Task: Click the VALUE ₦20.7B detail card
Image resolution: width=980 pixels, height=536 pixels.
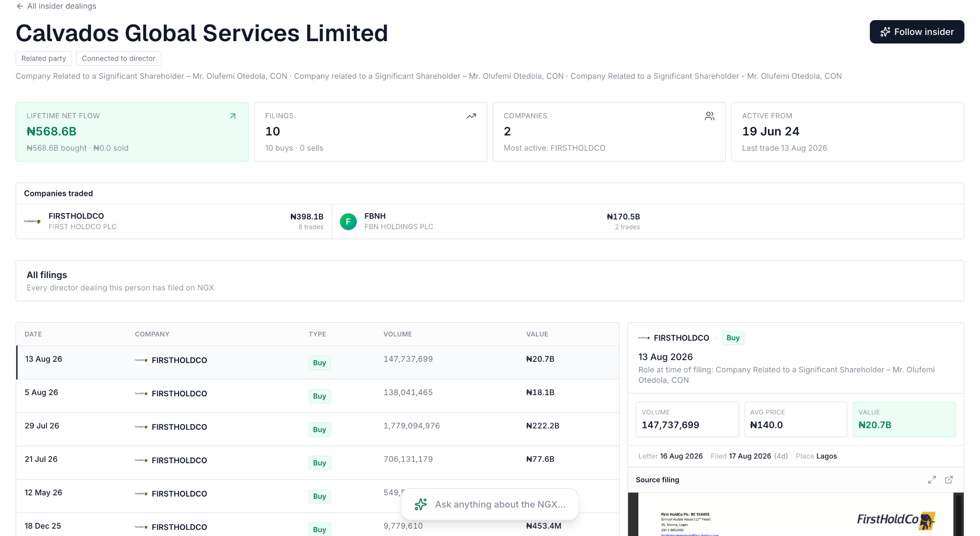Action: 904,419
